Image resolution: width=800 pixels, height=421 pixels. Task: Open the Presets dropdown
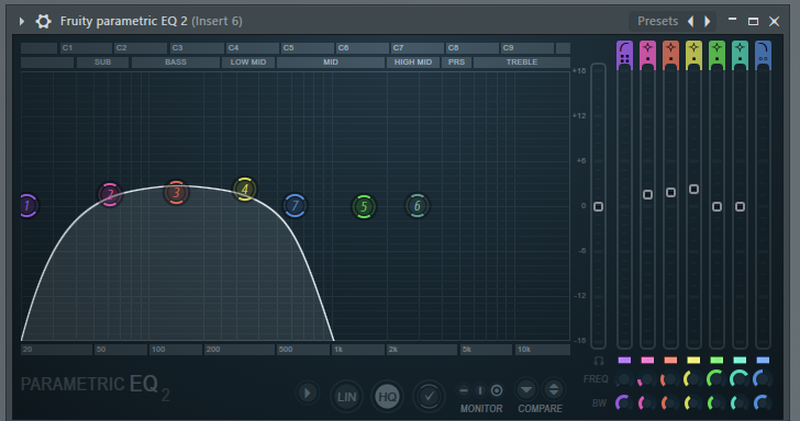657,21
